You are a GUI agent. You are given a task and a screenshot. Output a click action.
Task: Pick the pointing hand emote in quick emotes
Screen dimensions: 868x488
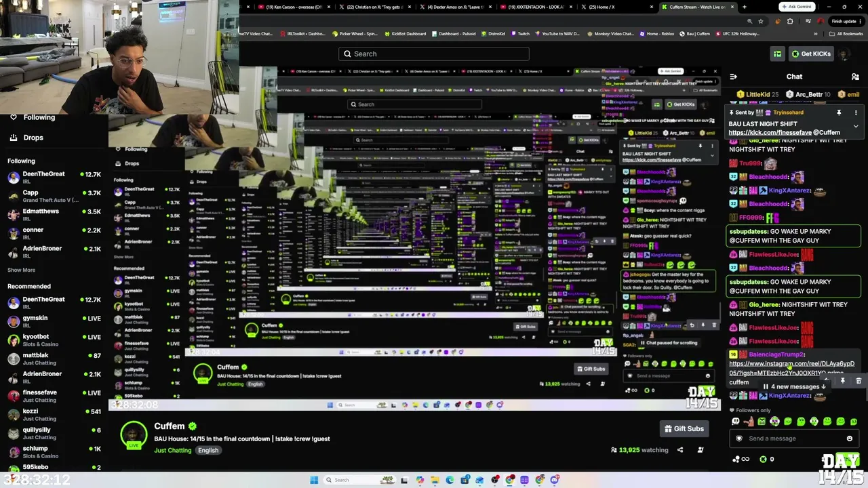coord(749,422)
